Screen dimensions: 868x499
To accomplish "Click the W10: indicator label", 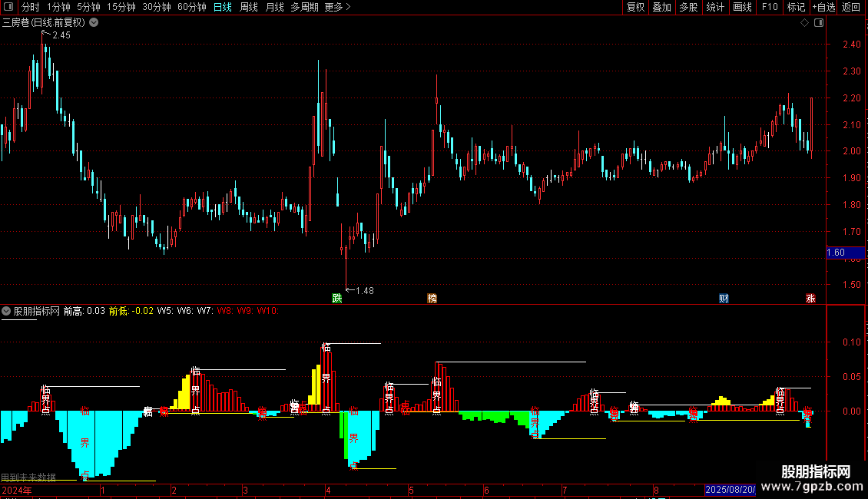I will [268, 311].
